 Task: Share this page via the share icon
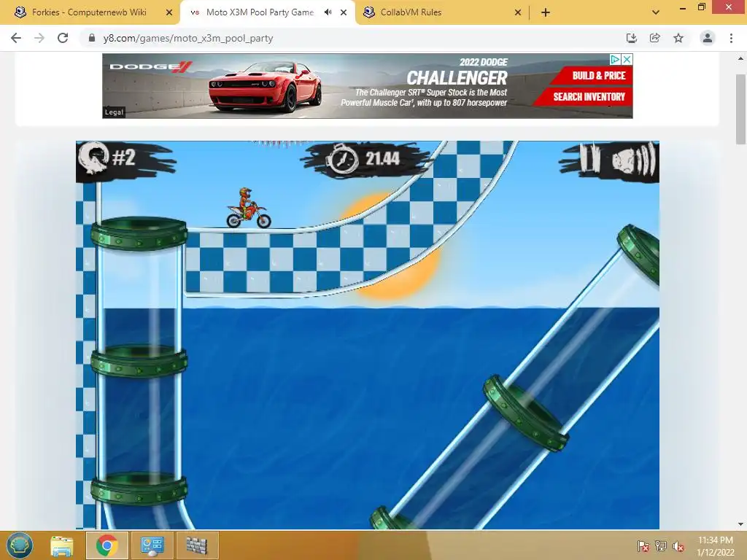(x=654, y=38)
